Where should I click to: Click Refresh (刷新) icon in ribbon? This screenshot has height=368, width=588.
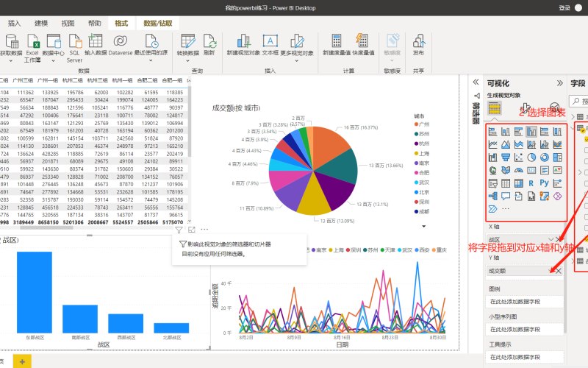click(209, 41)
